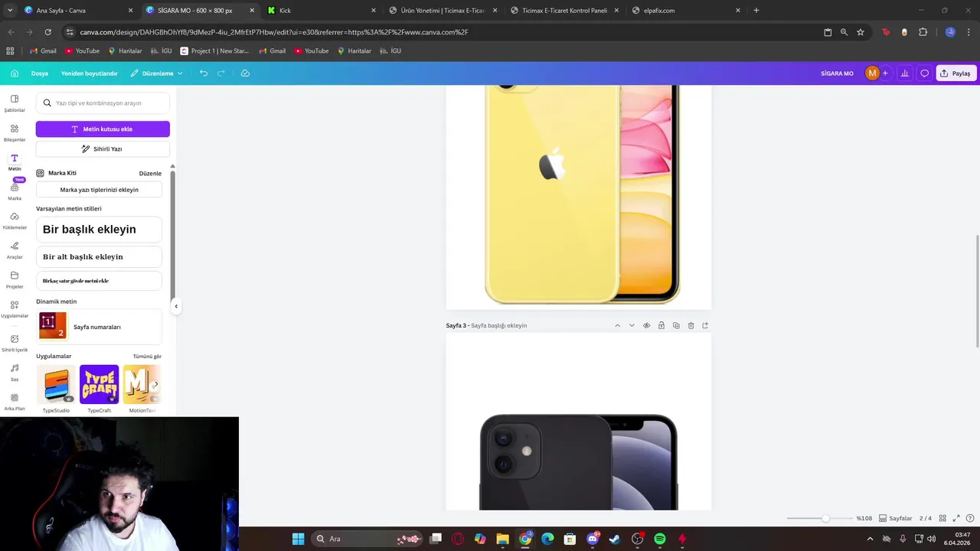Open the TypeCraft app thumbnail
This screenshot has height=551, width=980.
(100, 384)
